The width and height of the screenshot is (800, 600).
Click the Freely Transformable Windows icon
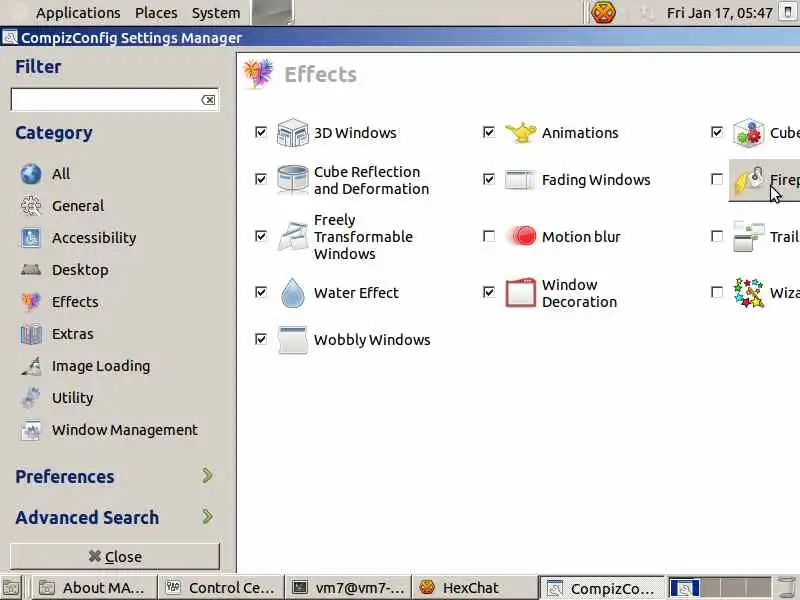pos(292,236)
